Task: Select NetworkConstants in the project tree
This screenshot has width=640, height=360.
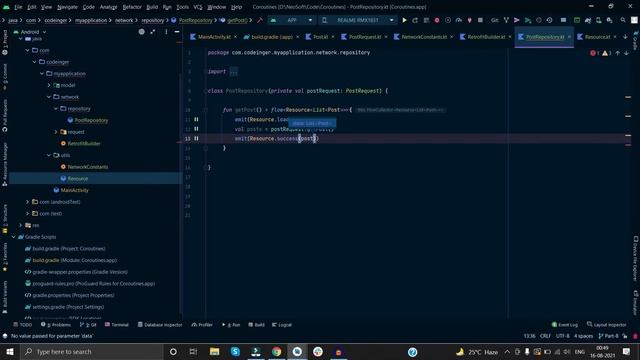Action: coord(88,167)
